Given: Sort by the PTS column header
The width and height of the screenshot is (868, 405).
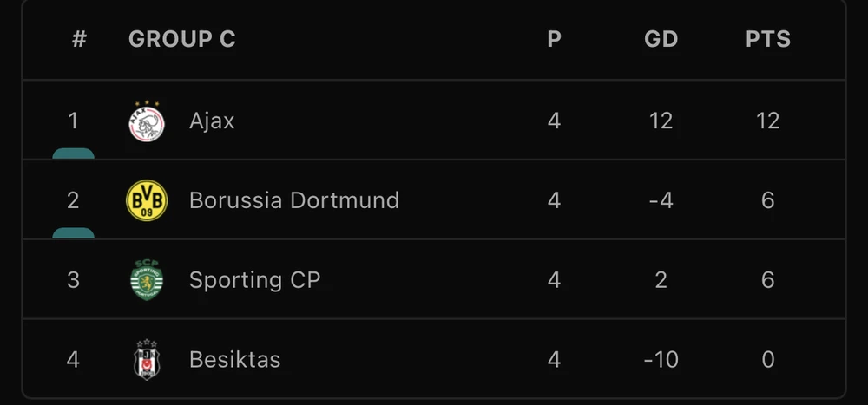Looking at the screenshot, I should 767,39.
